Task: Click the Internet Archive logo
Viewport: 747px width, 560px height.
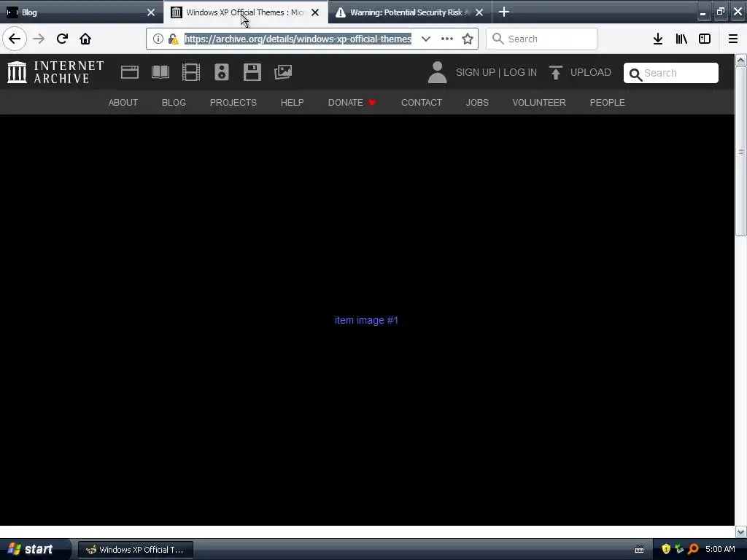Action: (x=55, y=72)
